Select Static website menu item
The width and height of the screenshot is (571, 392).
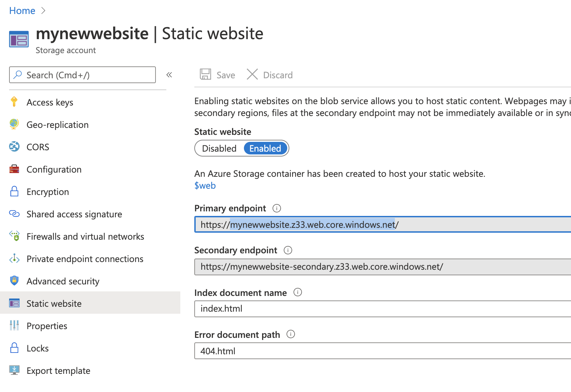[x=90, y=303]
